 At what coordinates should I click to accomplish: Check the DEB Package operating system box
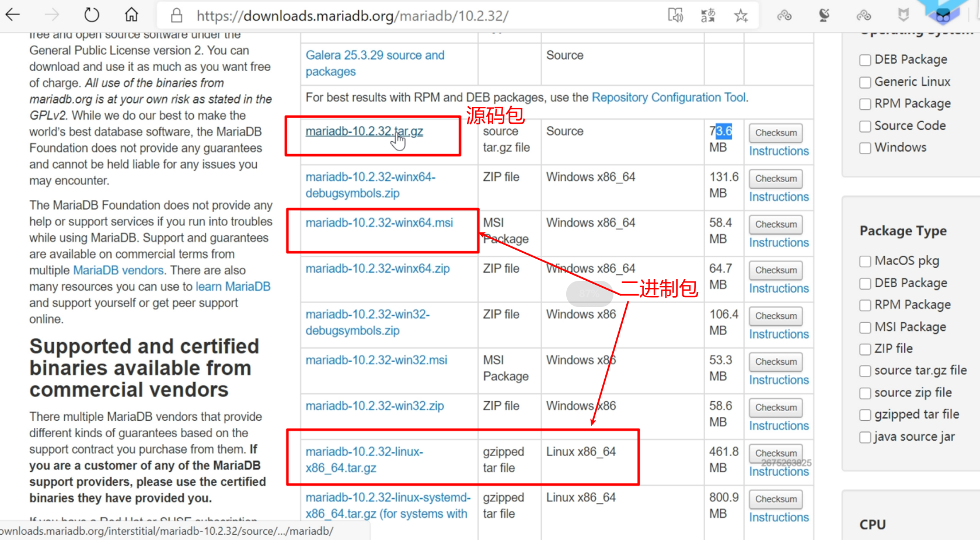[865, 60]
